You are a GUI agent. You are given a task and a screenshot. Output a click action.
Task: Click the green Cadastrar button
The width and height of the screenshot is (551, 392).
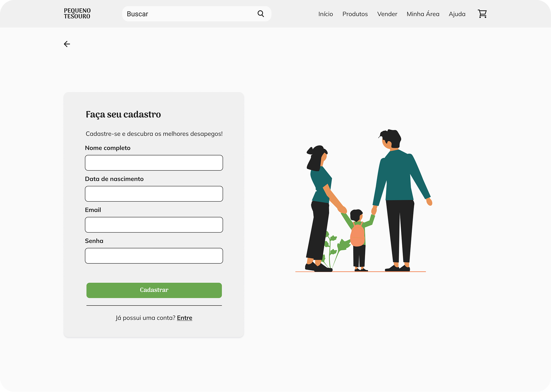pyautogui.click(x=154, y=290)
